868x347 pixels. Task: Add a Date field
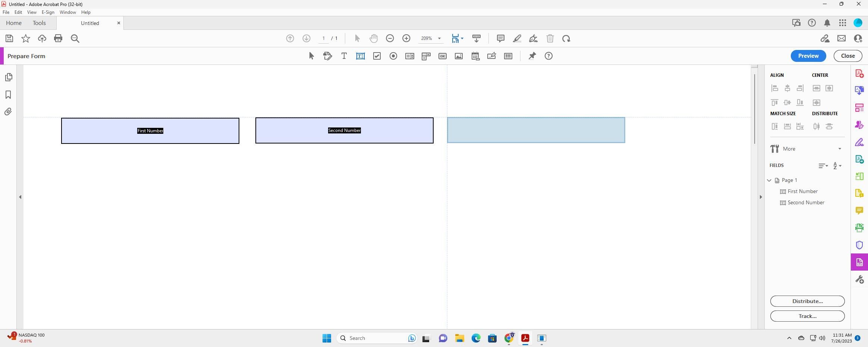tap(475, 56)
